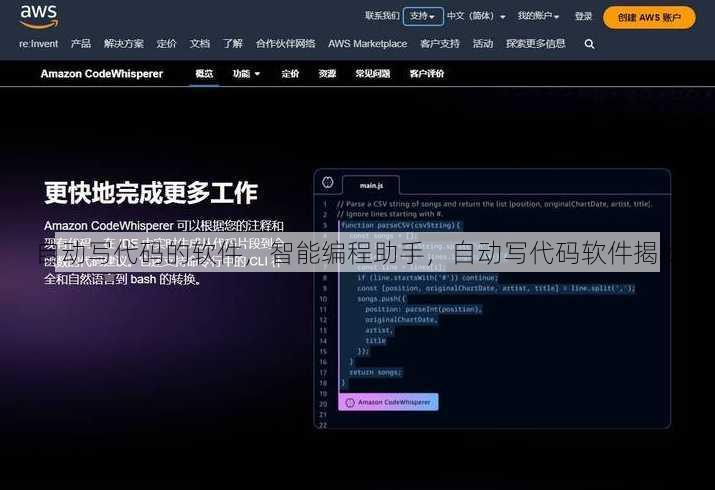Open the top 定价 menu next to 解决方案
Viewport: 715px width, 490px height.
166,44
